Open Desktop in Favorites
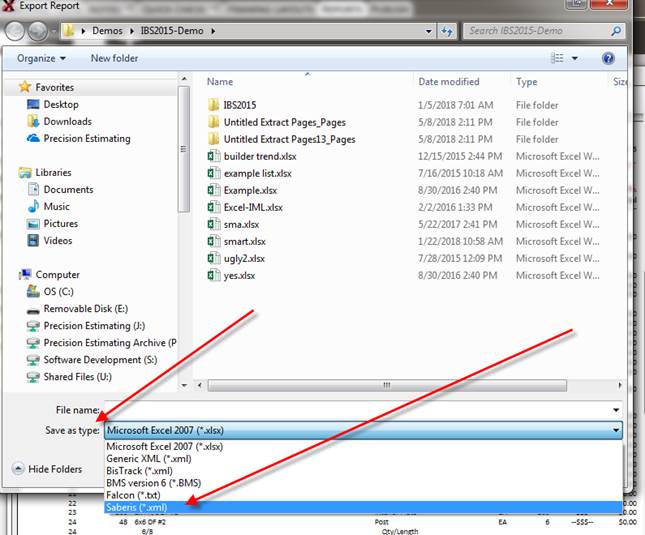This screenshot has height=535, width=645. point(60,104)
